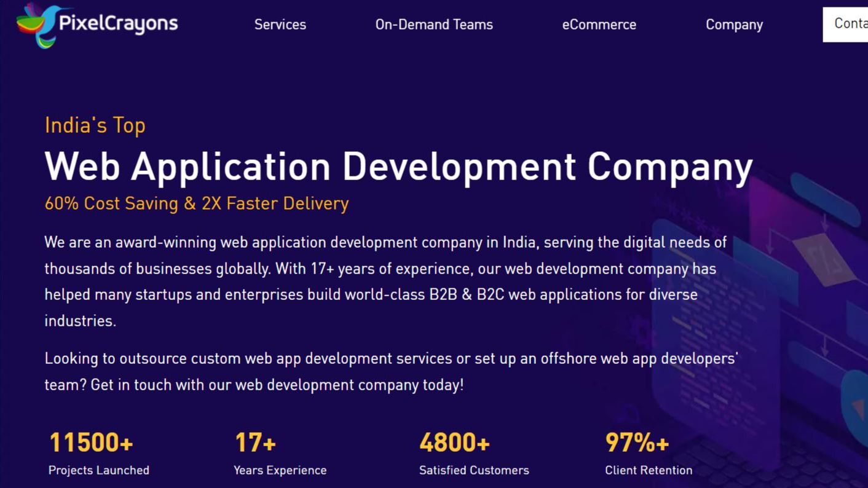Click the '60% Cost Saving' tagline
868x488 pixels.
pyautogui.click(x=196, y=203)
